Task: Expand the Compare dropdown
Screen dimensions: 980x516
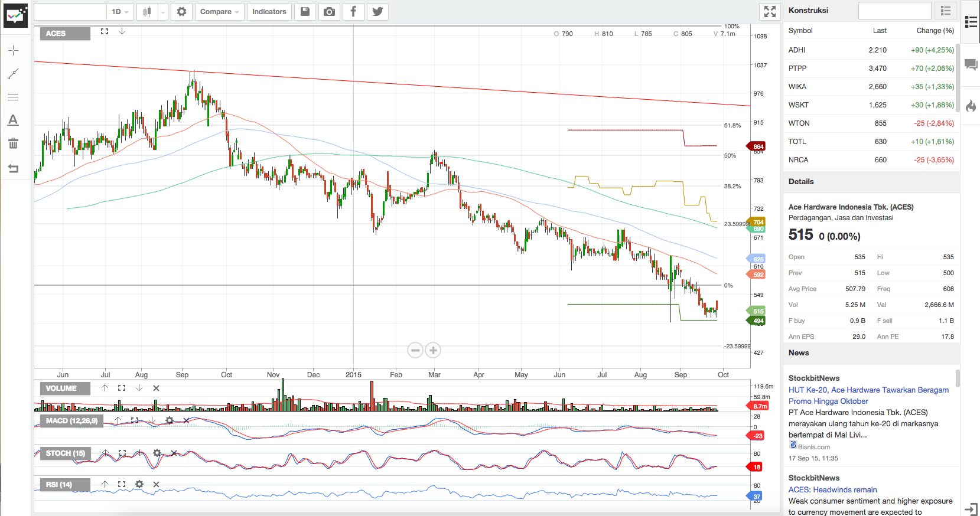Action: coord(219,12)
